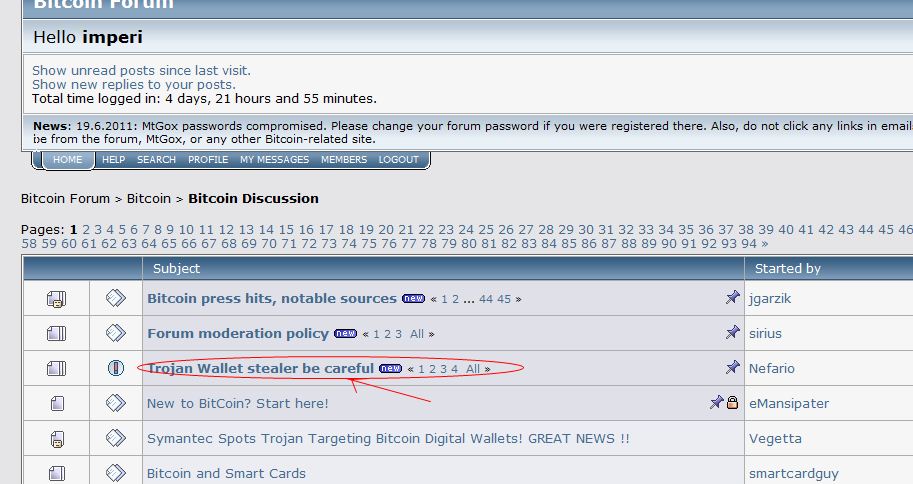This screenshot has width=913, height=484.
Task: View Vegetta's profile
Action: pos(775,439)
